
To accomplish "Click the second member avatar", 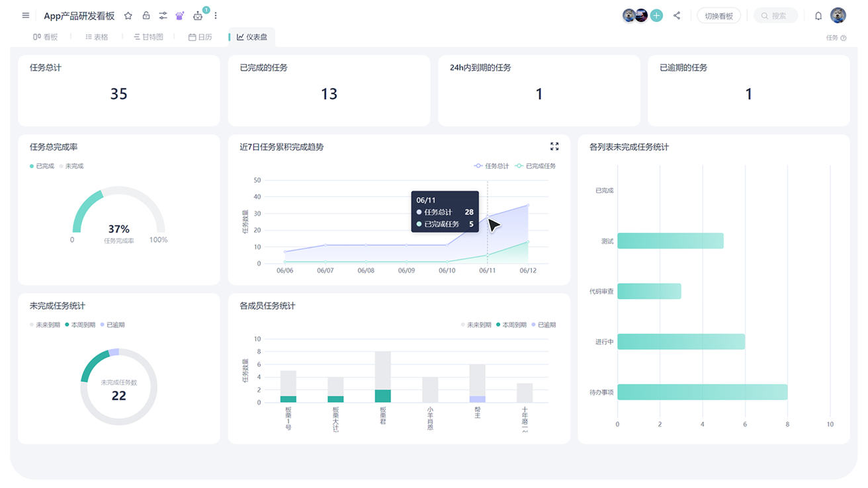I will 641,15.
